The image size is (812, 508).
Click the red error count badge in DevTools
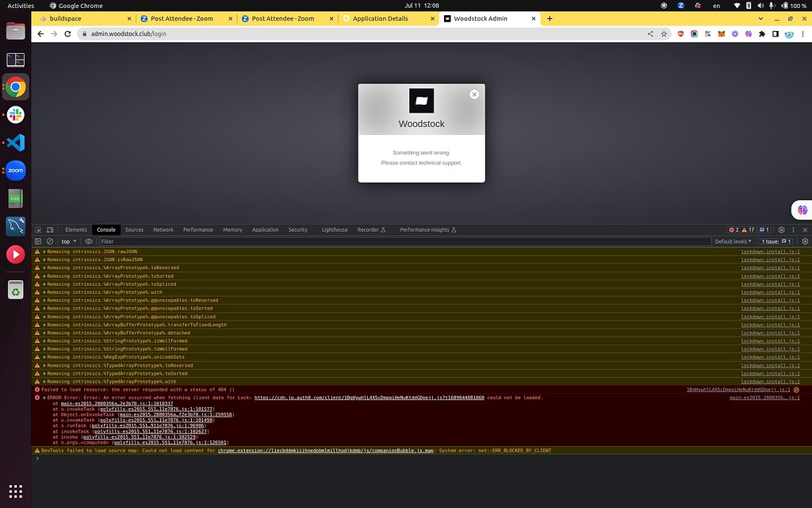click(733, 229)
